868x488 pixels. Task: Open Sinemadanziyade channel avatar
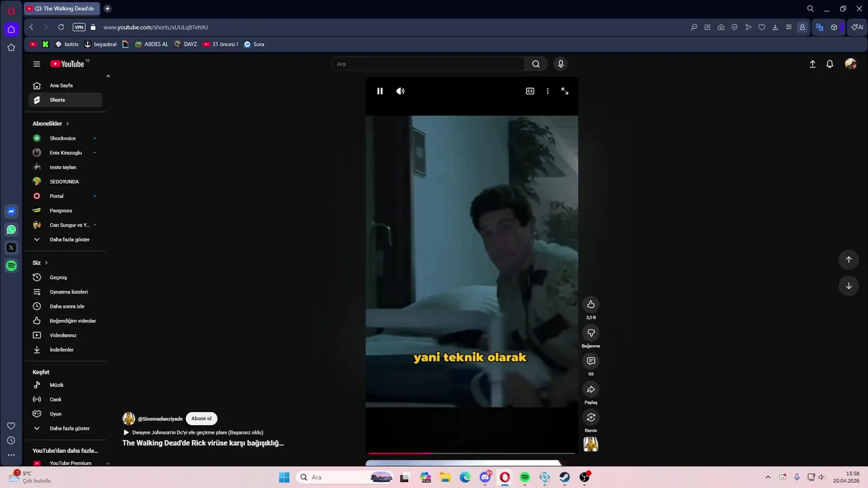(x=129, y=419)
